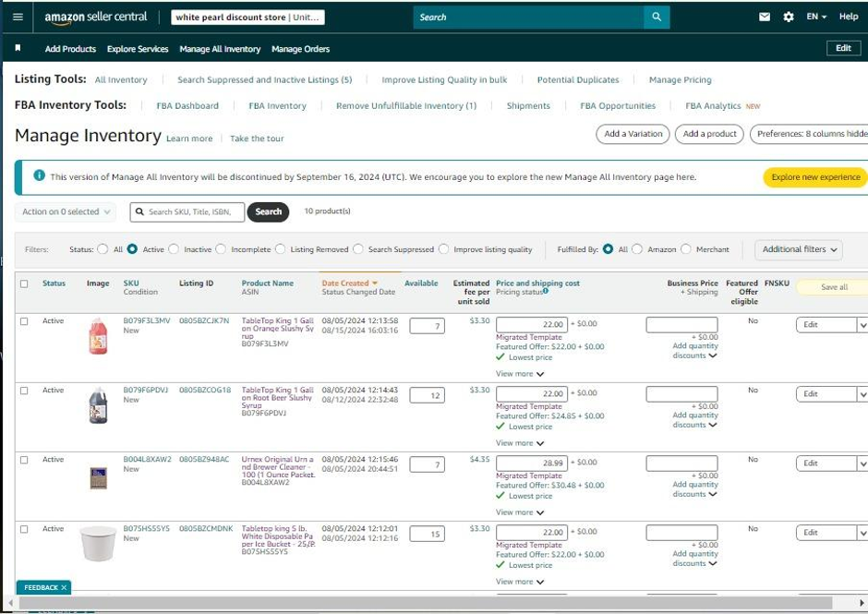This screenshot has width=868, height=614.
Task: Go to Shipments tab
Action: pos(528,106)
